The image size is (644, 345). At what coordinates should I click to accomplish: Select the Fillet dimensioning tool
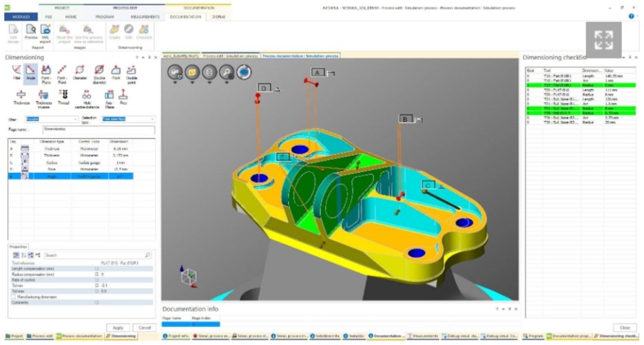point(17,72)
